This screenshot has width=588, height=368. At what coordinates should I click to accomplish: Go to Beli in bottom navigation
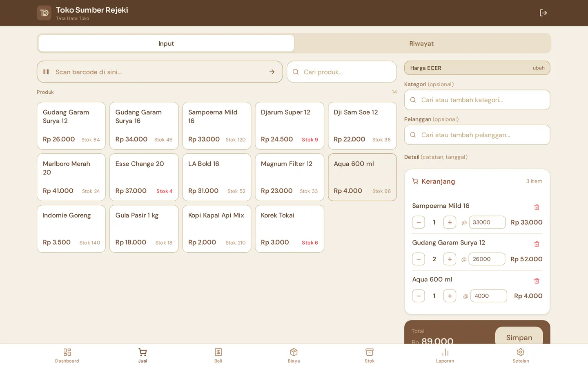pyautogui.click(x=218, y=356)
